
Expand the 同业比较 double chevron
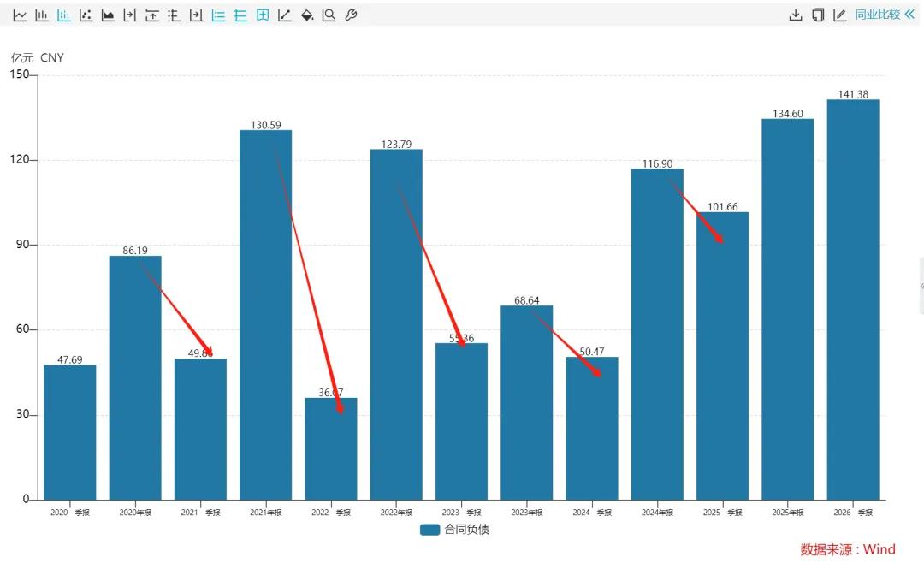point(909,15)
